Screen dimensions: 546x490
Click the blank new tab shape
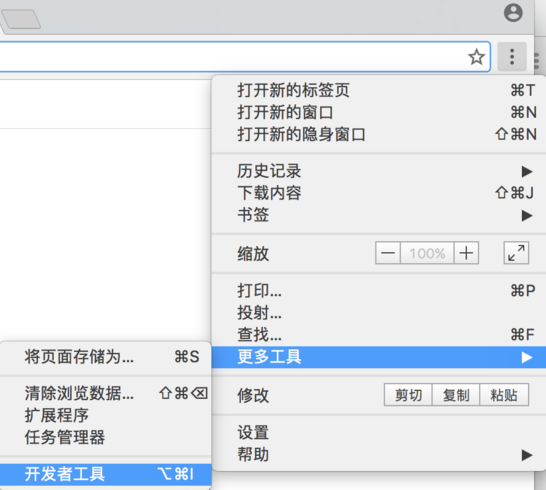[x=21, y=19]
